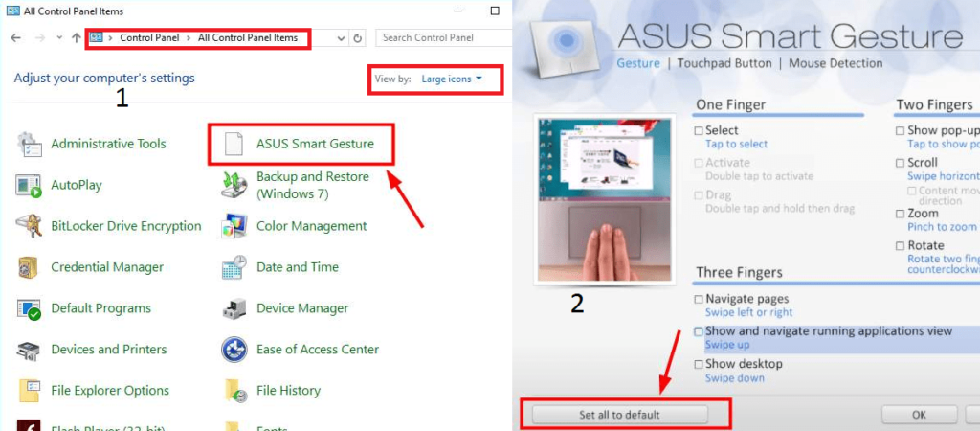Click the One Finger heading
Image resolution: width=980 pixels, height=431 pixels.
point(730,104)
